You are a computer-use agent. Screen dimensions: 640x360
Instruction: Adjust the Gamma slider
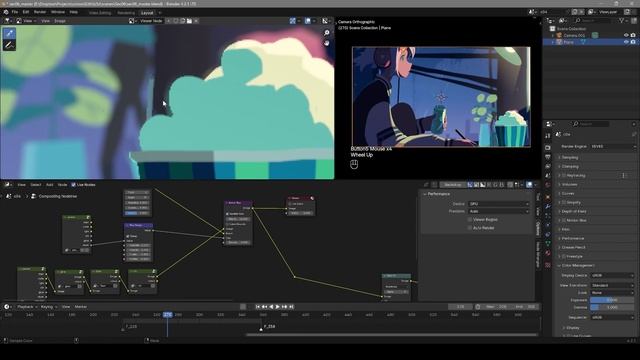click(612, 307)
